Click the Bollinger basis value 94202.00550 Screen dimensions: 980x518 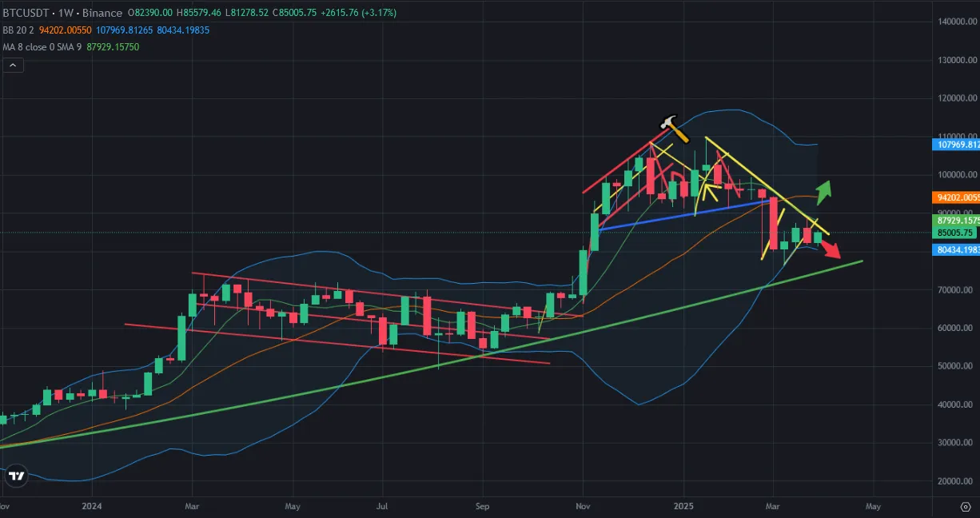[x=66, y=30]
